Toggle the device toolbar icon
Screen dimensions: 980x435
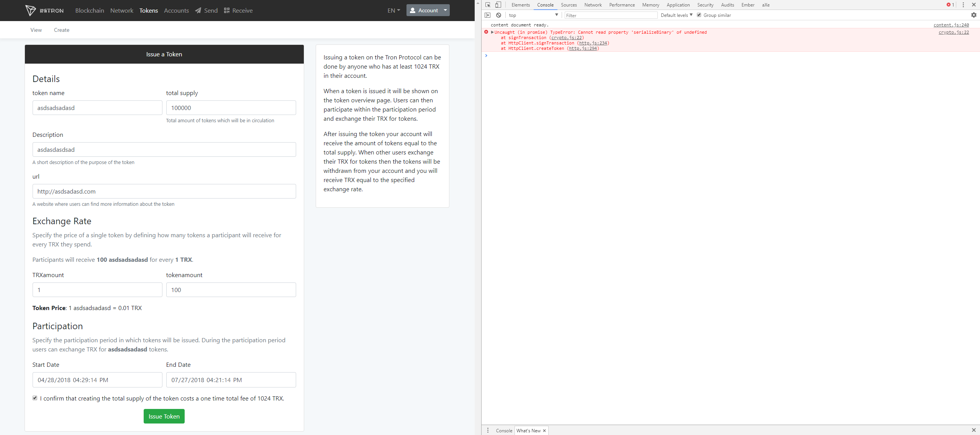[498, 5]
